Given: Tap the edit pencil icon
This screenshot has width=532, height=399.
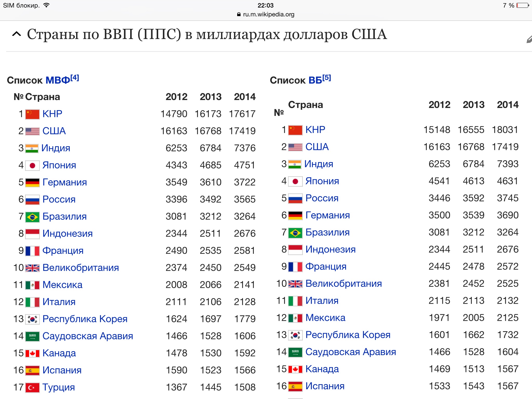Looking at the screenshot, I should click(529, 39).
